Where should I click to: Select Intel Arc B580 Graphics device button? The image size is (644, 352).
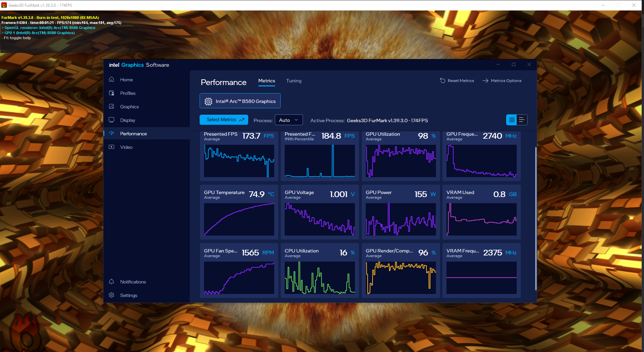tap(240, 101)
